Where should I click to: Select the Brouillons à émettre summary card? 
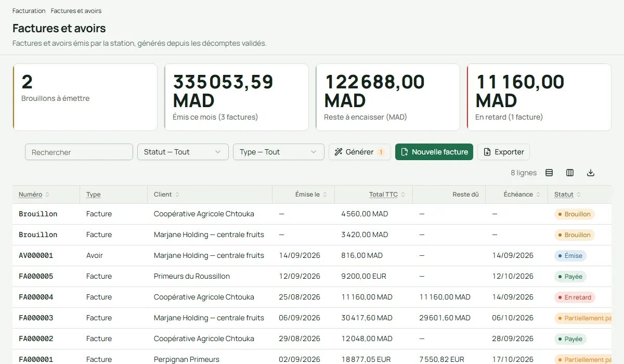85,97
